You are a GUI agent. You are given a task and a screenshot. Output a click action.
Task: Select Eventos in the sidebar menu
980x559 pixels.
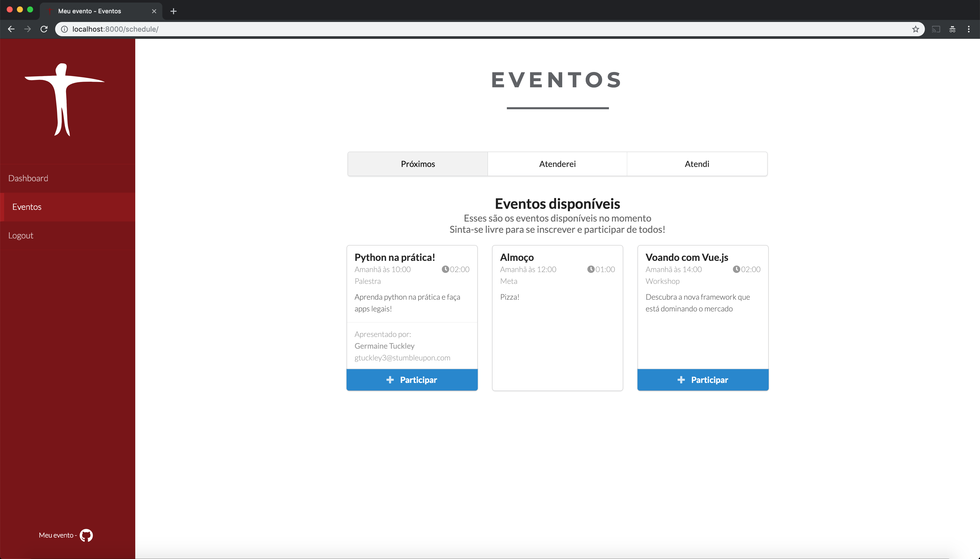(x=27, y=207)
